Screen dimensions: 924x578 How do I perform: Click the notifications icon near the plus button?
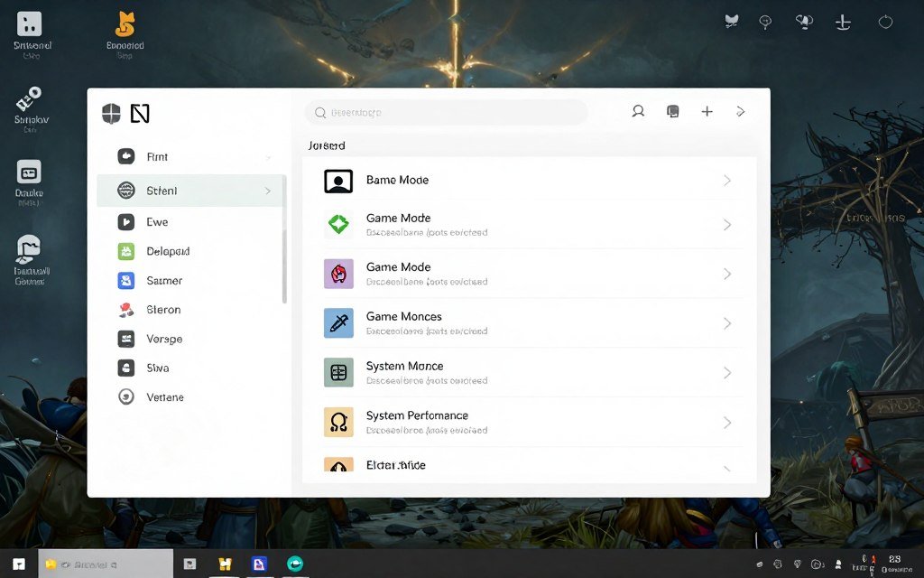point(672,111)
